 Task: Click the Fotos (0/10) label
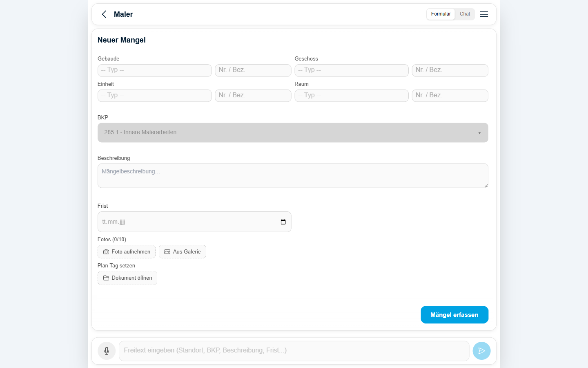(x=112, y=239)
